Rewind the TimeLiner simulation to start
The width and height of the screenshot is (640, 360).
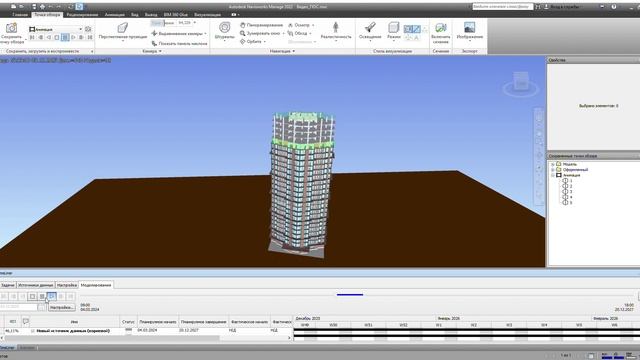[x=4, y=296]
